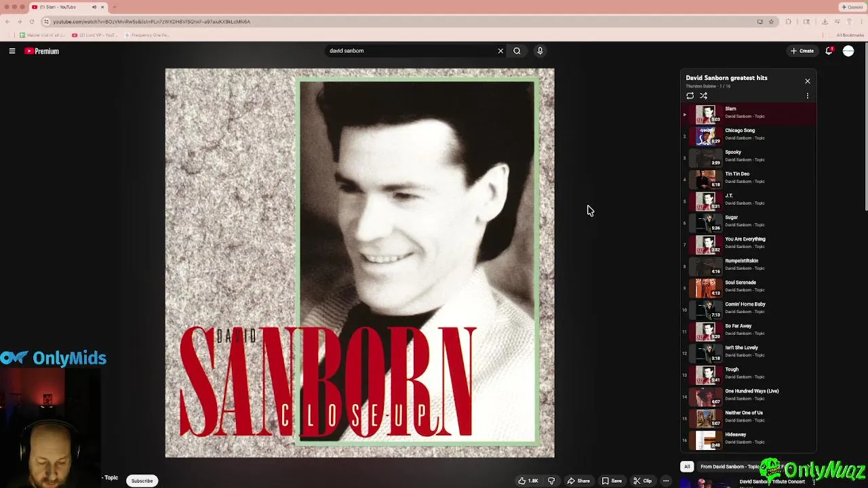
Task: Subscribe to the David Sanborn Topic channel
Action: click(142, 481)
